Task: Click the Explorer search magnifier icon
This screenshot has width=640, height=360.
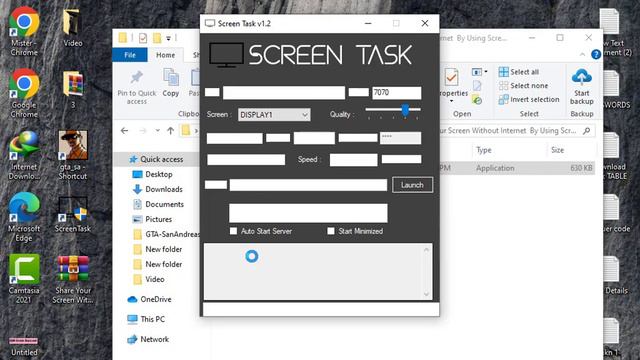Action: 587,131
